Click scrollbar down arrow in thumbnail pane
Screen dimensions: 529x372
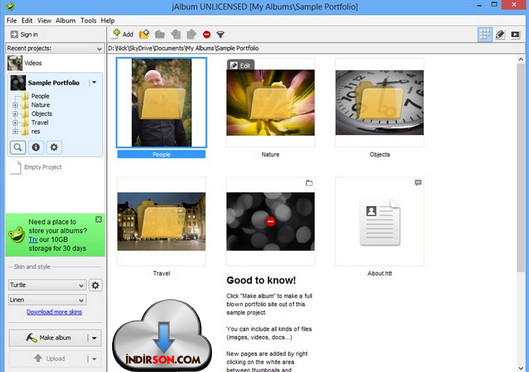[521, 368]
